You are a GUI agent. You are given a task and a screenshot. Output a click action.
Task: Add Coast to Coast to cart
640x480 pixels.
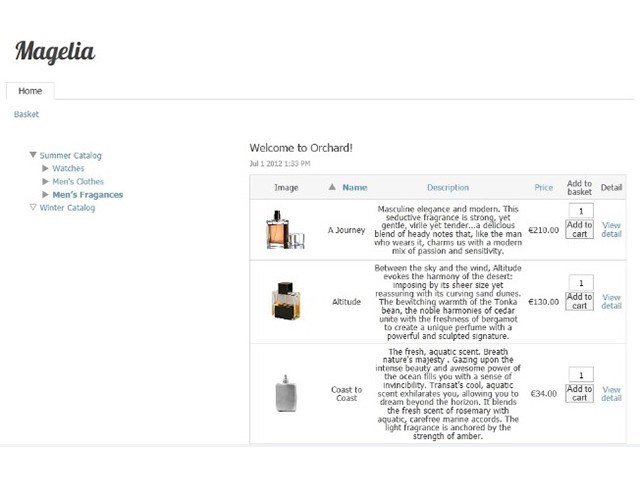coord(579,393)
